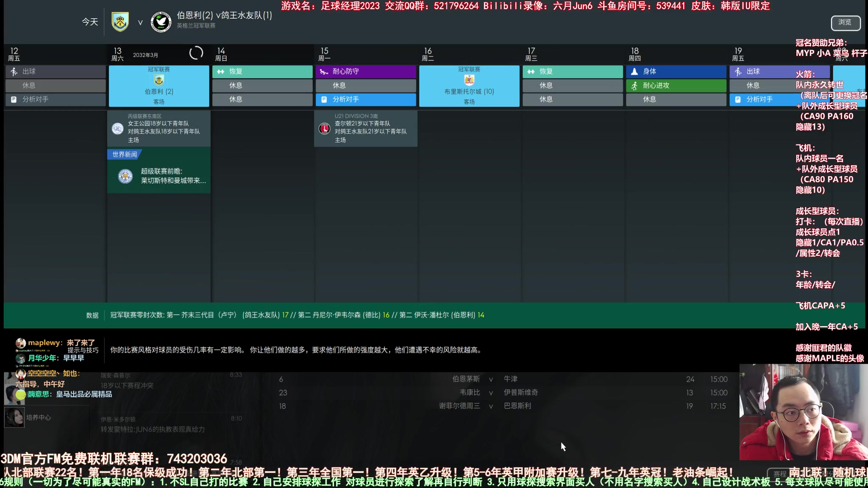
Task: Open message 转发蒙特拉:JUN6的执教表现真给力
Action: coord(153,429)
